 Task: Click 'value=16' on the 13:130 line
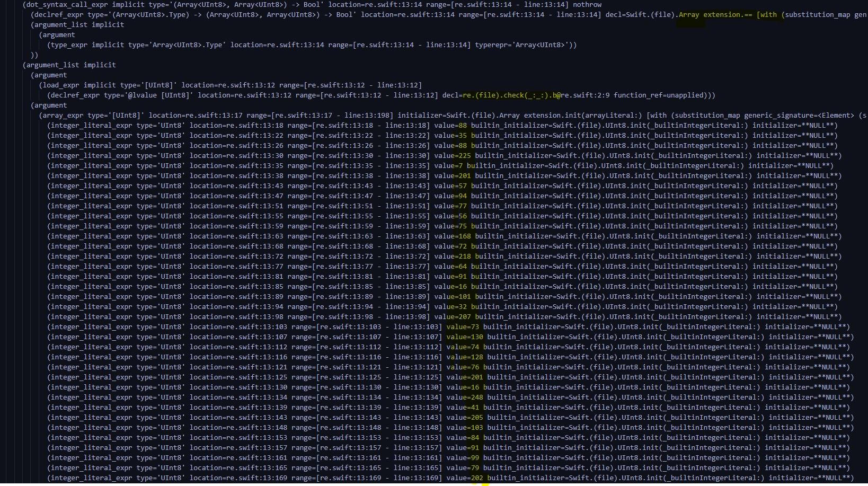(463, 387)
